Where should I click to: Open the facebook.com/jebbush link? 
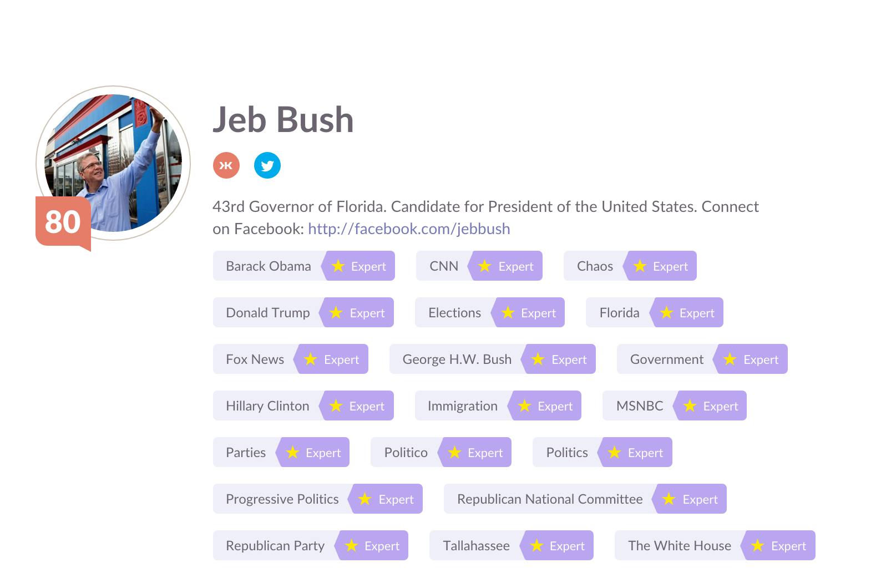click(x=409, y=229)
